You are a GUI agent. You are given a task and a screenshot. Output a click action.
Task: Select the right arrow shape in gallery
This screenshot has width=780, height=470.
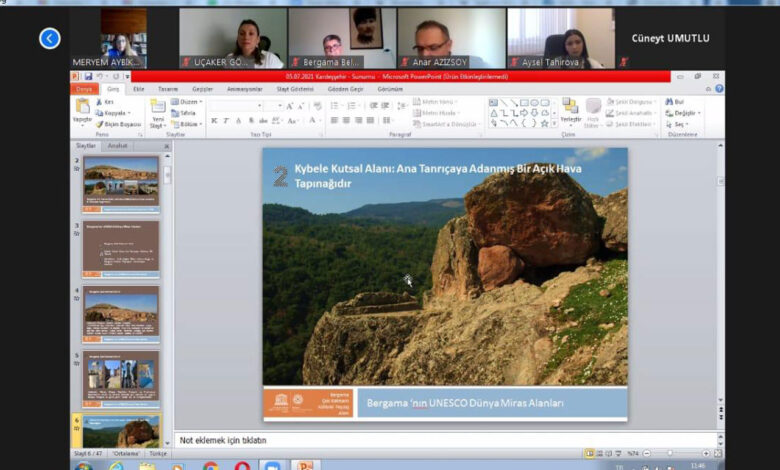[x=524, y=113]
